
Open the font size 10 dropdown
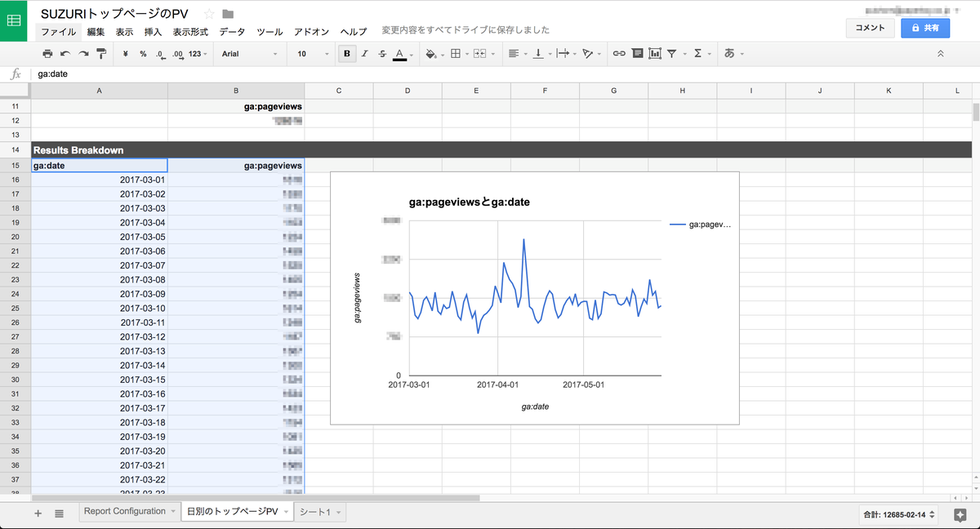pos(311,54)
